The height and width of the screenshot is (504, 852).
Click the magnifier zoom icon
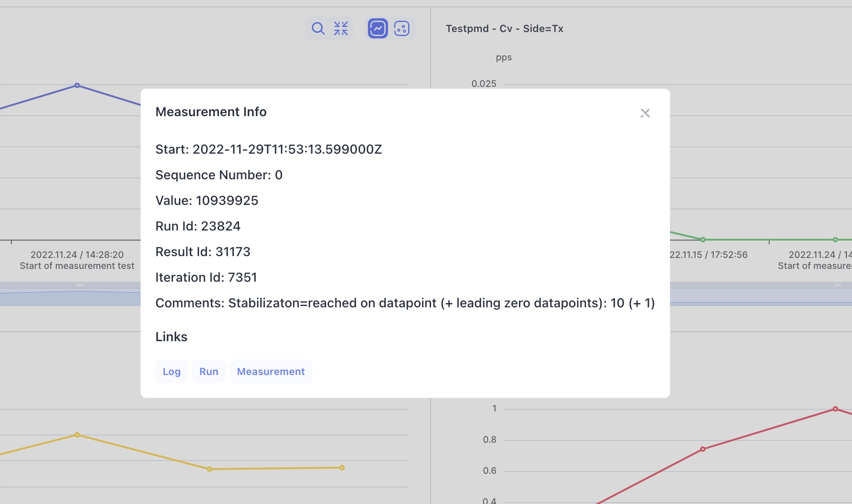click(318, 28)
